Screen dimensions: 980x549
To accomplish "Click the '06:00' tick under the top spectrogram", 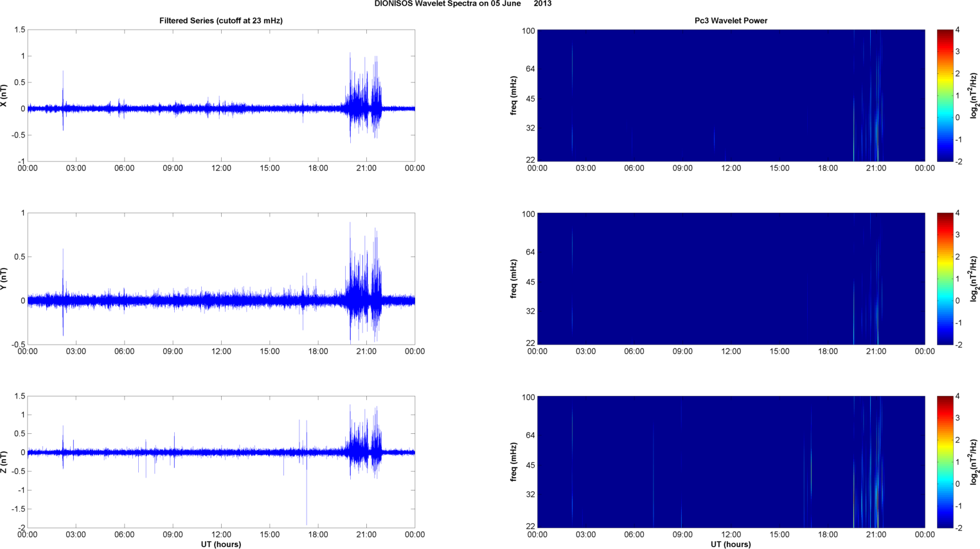I will point(634,168).
